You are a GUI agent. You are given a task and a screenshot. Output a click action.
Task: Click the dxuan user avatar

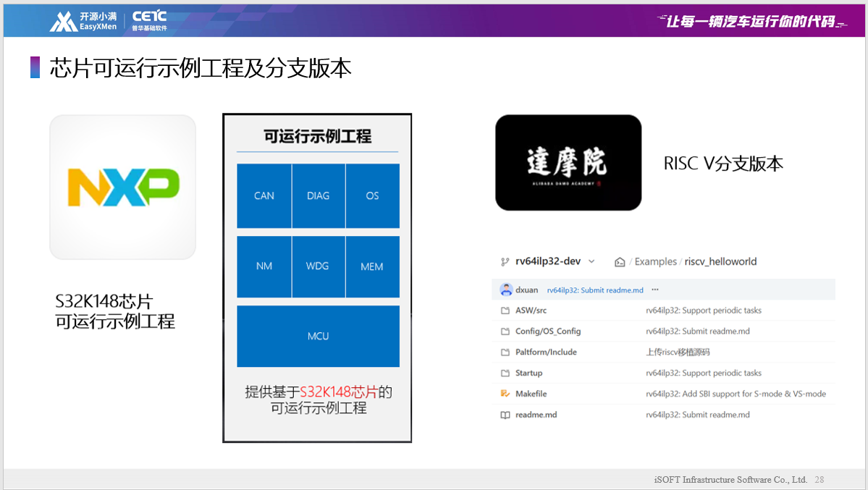pyautogui.click(x=505, y=290)
